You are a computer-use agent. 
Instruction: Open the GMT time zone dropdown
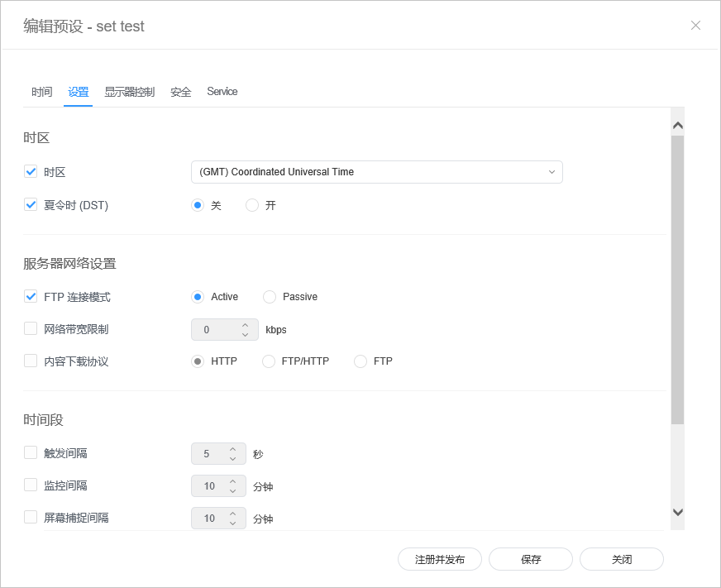pyautogui.click(x=376, y=172)
